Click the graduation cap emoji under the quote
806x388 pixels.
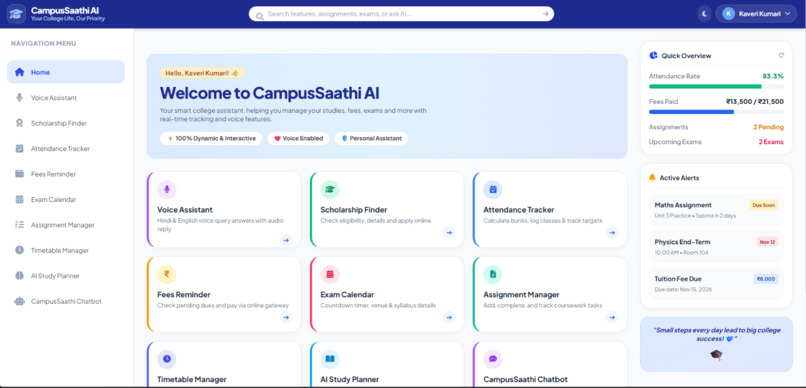tap(716, 355)
